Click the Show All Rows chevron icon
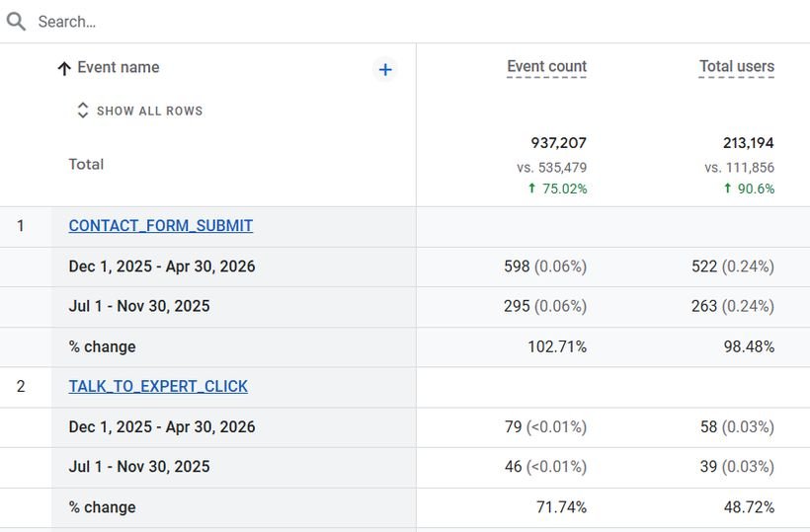The width and height of the screenshot is (810, 532). [83, 110]
